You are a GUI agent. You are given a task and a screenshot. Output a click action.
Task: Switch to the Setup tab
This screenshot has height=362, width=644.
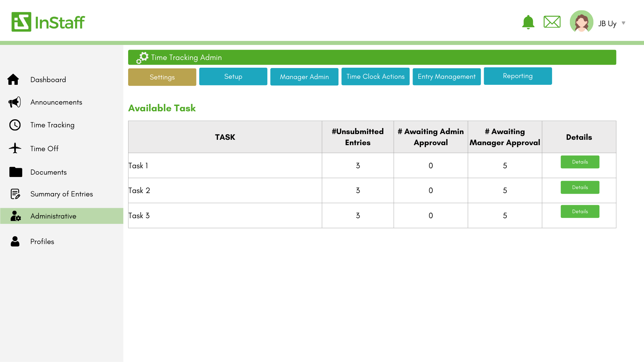click(x=233, y=76)
